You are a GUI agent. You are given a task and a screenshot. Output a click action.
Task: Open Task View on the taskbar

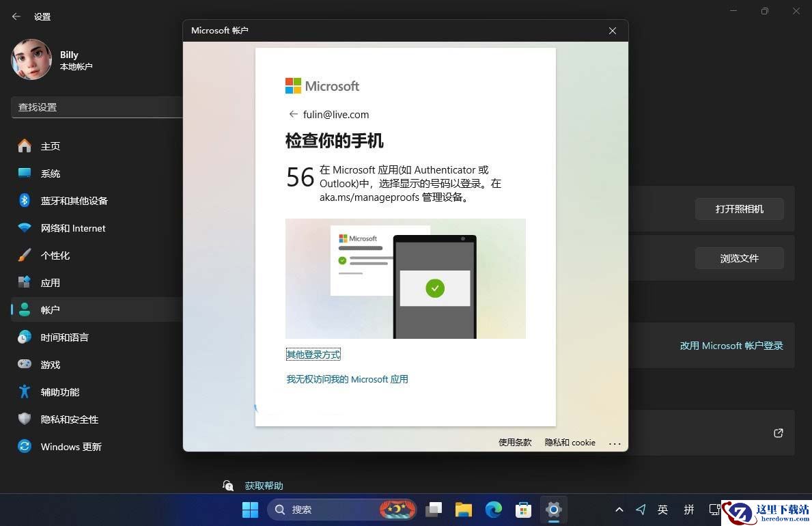(x=434, y=510)
